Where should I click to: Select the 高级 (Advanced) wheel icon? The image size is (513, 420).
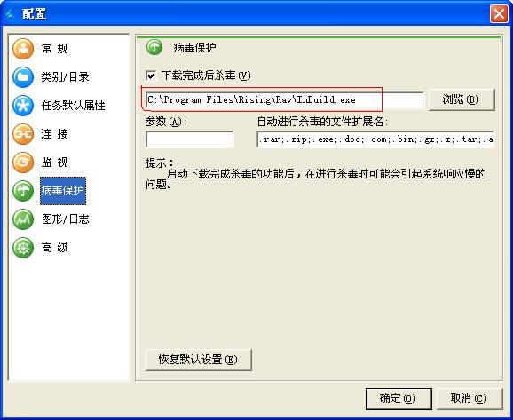(x=23, y=248)
